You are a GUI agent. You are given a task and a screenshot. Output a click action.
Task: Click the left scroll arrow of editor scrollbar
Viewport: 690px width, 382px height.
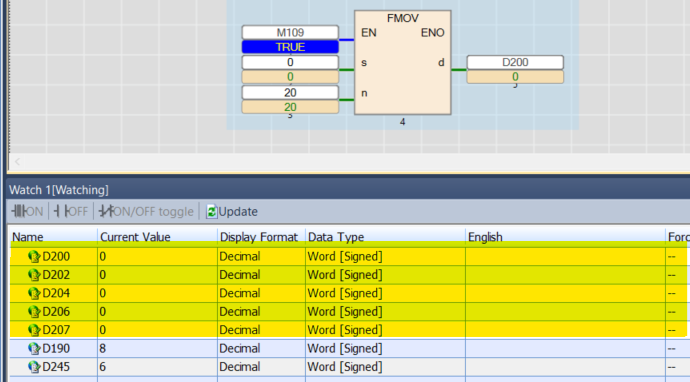click(18, 162)
